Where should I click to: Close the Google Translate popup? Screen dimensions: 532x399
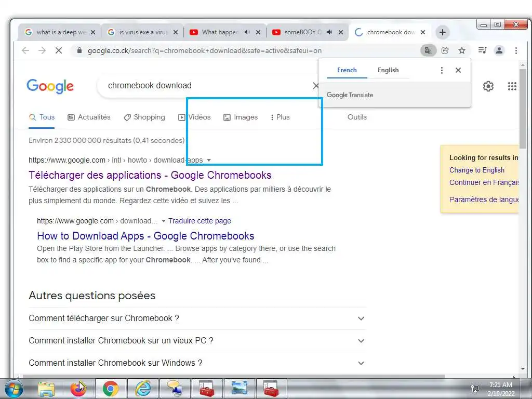[458, 70]
